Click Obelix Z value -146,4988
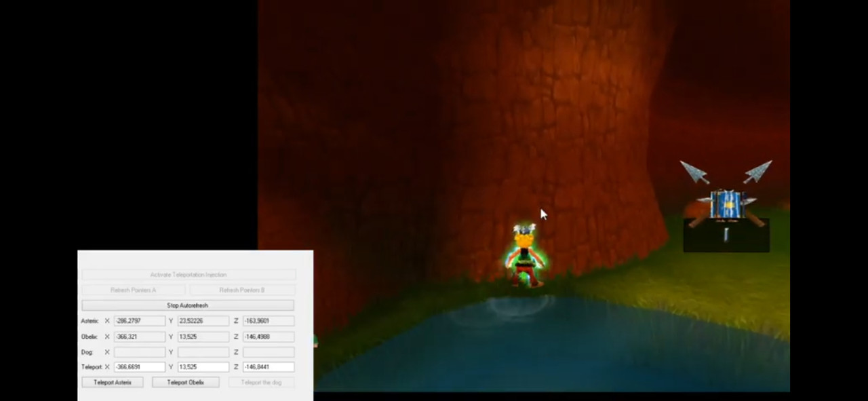This screenshot has width=868, height=401. [269, 337]
